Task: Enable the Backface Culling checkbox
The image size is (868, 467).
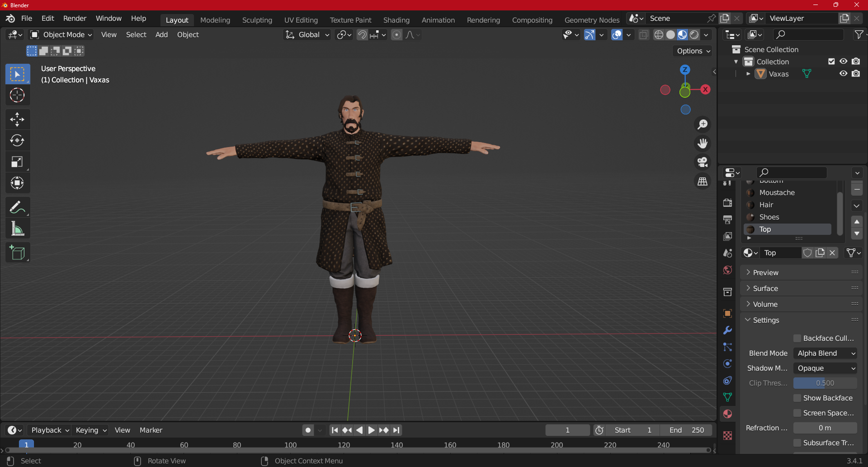Action: pos(797,338)
